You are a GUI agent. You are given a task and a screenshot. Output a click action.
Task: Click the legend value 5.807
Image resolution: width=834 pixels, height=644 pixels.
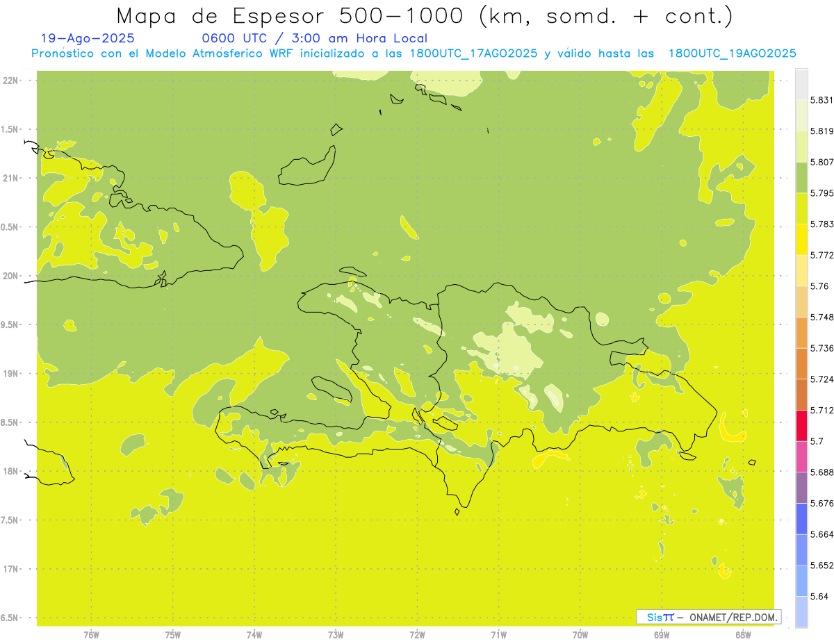(x=821, y=162)
